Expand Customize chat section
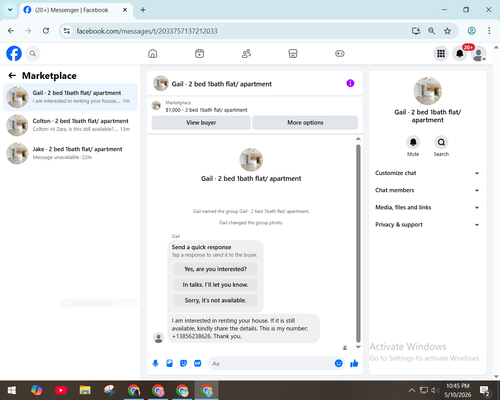The height and width of the screenshot is (400, 500). (427, 173)
